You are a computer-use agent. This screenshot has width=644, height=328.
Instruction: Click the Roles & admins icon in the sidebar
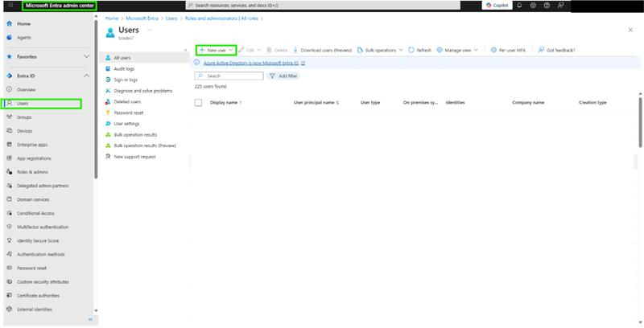[10, 172]
